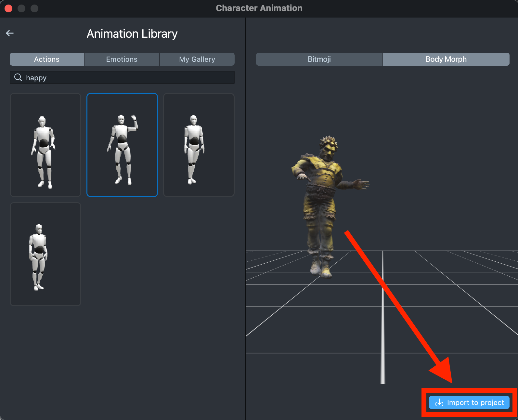This screenshot has height=420, width=518.
Task: Click the back arrow beside Animation Library
Action: [x=10, y=33]
